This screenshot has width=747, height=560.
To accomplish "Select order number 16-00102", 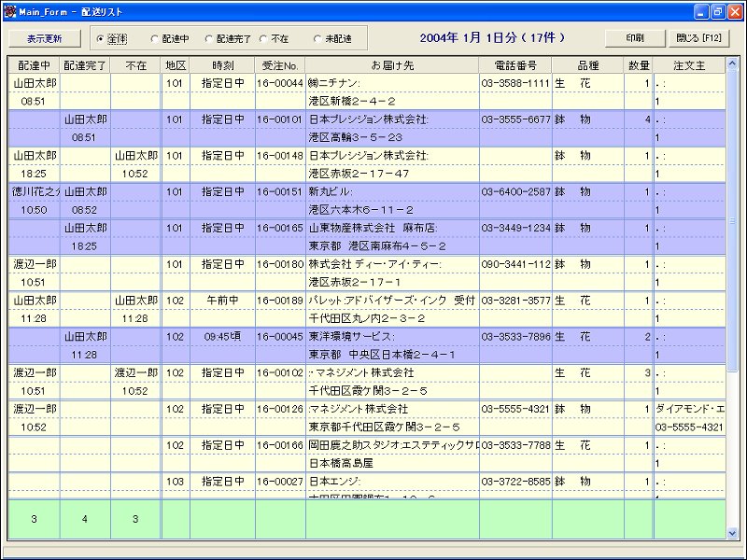I will (280, 372).
